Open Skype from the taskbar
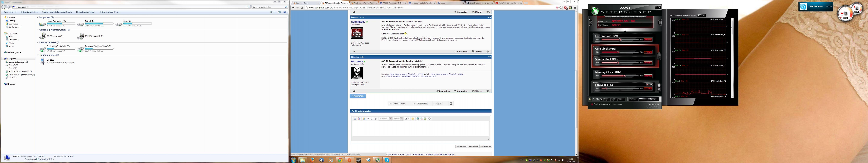Image resolution: width=868 pixels, height=163 pixels. point(387,160)
